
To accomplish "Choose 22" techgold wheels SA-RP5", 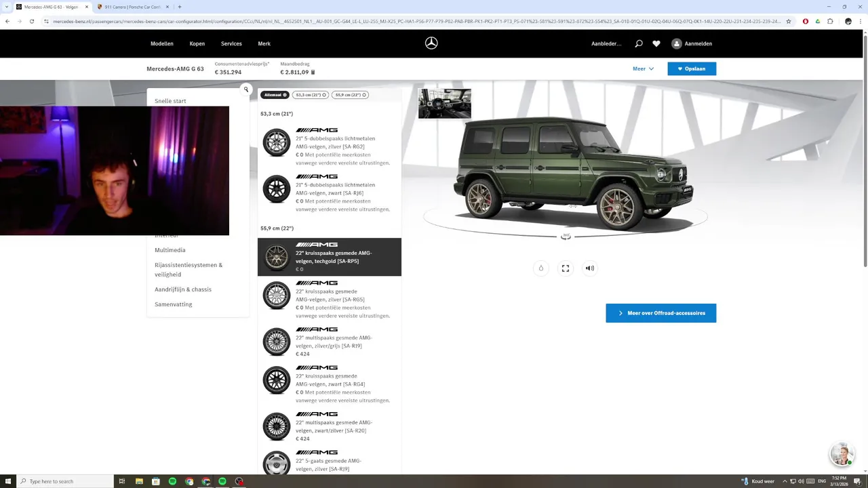I will pos(330,257).
